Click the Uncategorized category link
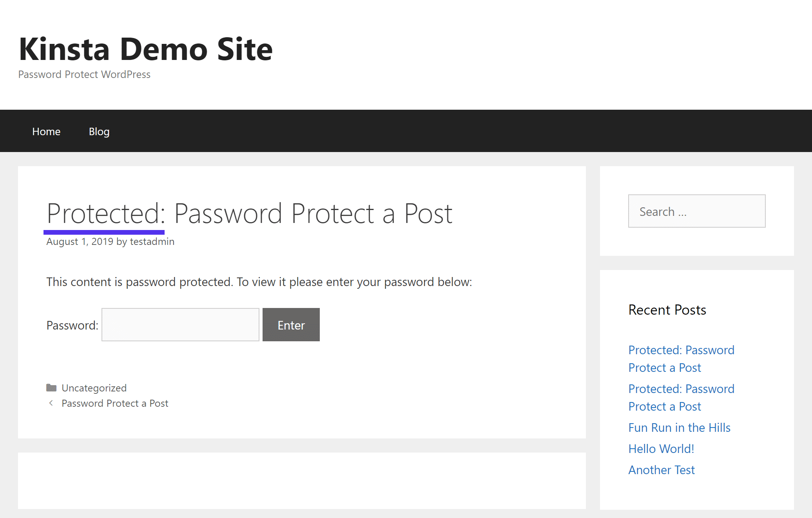The width and height of the screenshot is (812, 518). 94,388
